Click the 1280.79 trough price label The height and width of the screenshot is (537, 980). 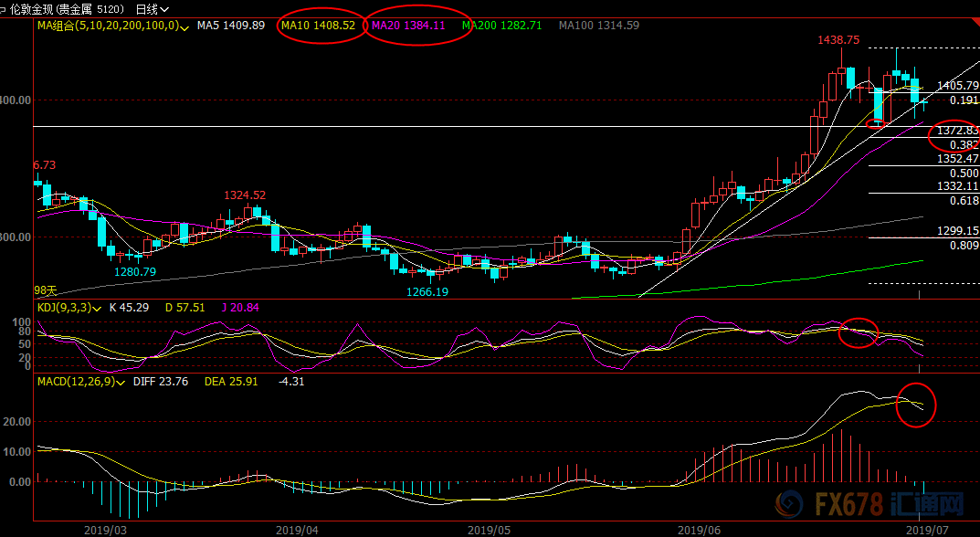135,272
